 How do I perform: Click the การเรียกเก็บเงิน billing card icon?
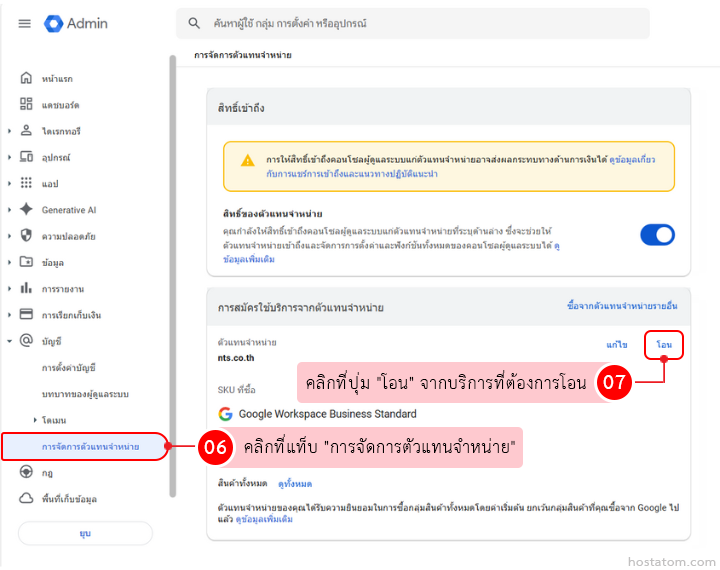click(x=26, y=315)
